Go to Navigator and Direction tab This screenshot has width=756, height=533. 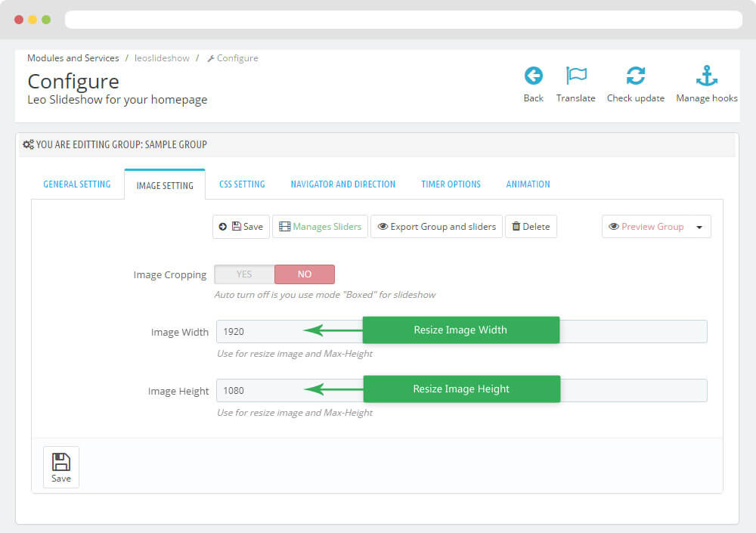[x=342, y=184]
